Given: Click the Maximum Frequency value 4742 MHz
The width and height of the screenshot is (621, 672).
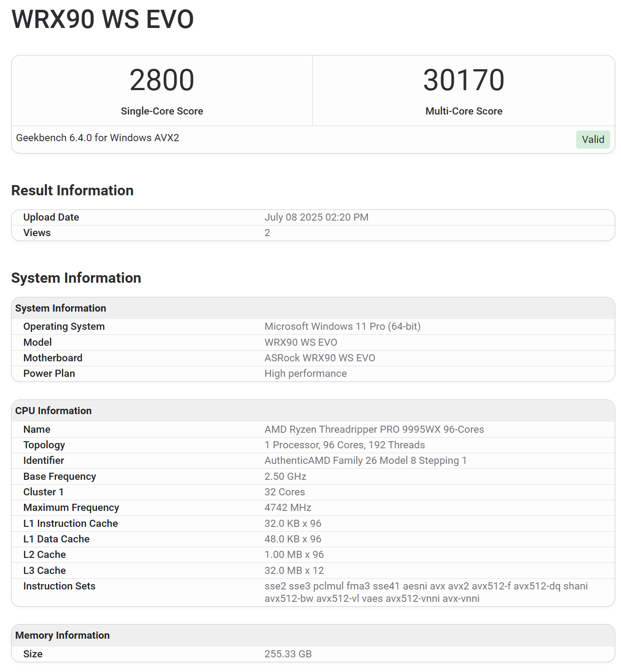Looking at the screenshot, I should [x=288, y=507].
